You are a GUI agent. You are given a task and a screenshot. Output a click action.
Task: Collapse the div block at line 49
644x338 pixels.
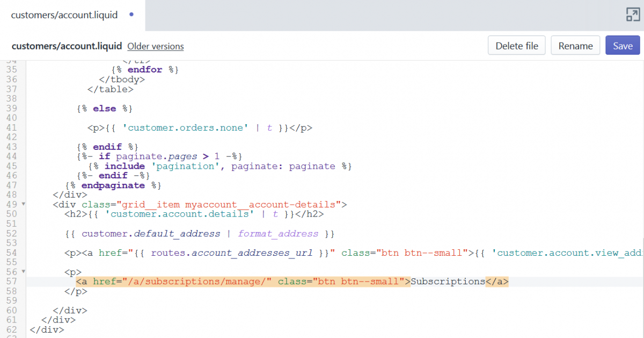[x=23, y=204]
